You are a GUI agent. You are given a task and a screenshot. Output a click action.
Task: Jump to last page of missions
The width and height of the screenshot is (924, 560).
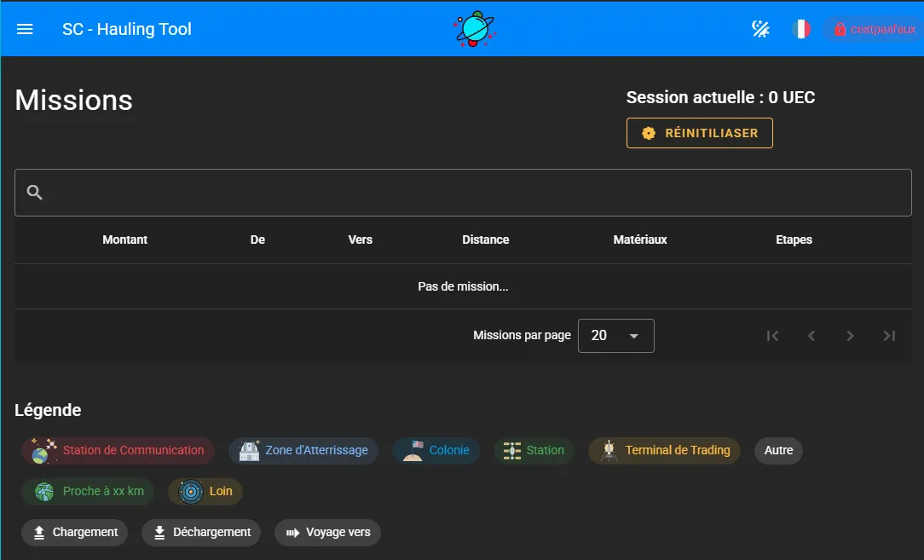[889, 336]
